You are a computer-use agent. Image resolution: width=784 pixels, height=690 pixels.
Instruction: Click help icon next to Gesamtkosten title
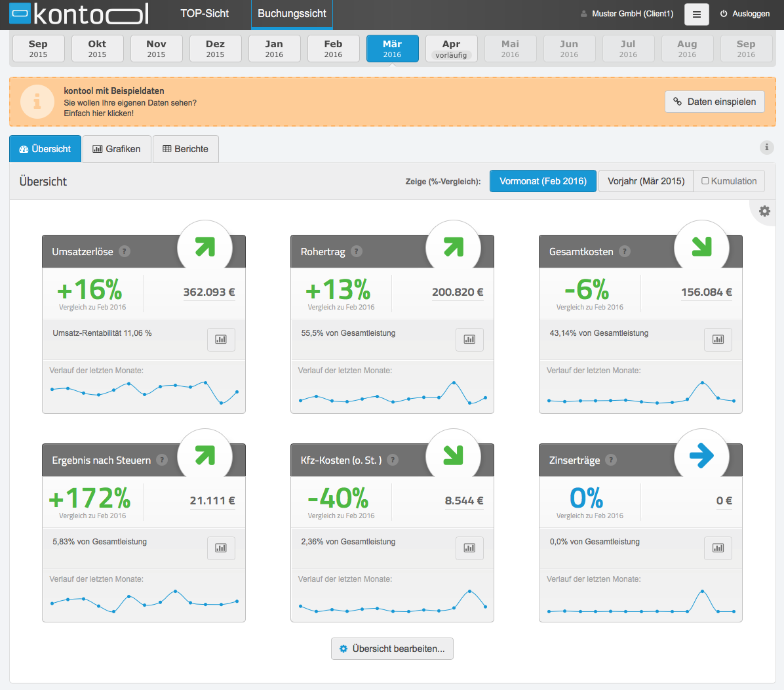point(625,252)
